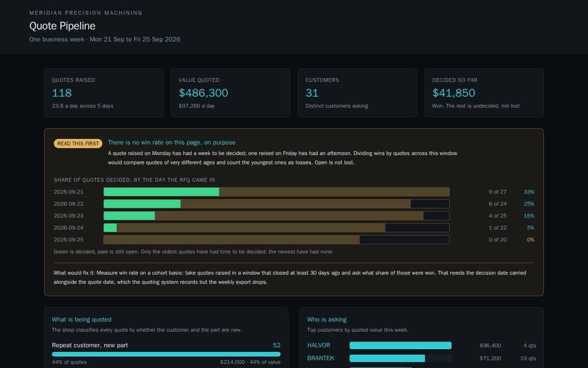Click HALVOR's quoted value bar

(401, 345)
